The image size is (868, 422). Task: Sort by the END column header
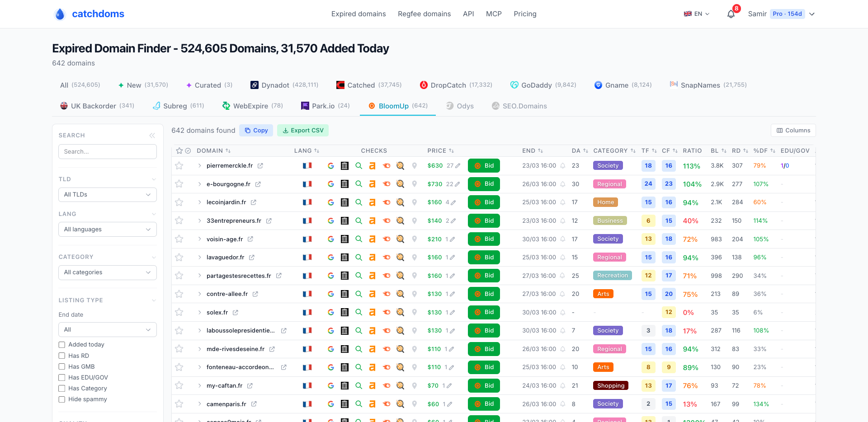533,151
